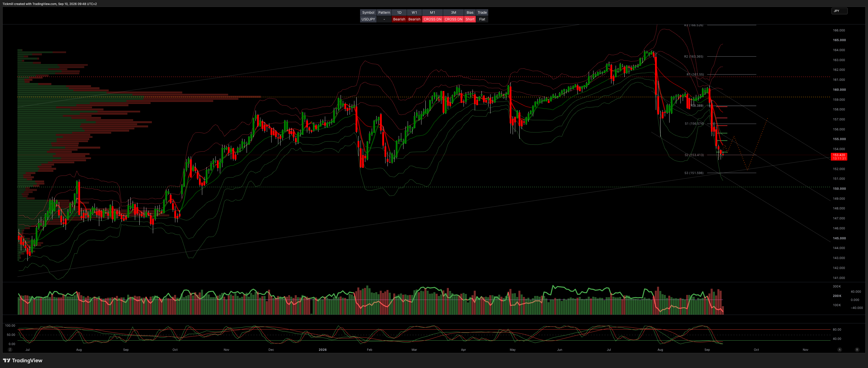Click the Trade column header

(x=482, y=12)
